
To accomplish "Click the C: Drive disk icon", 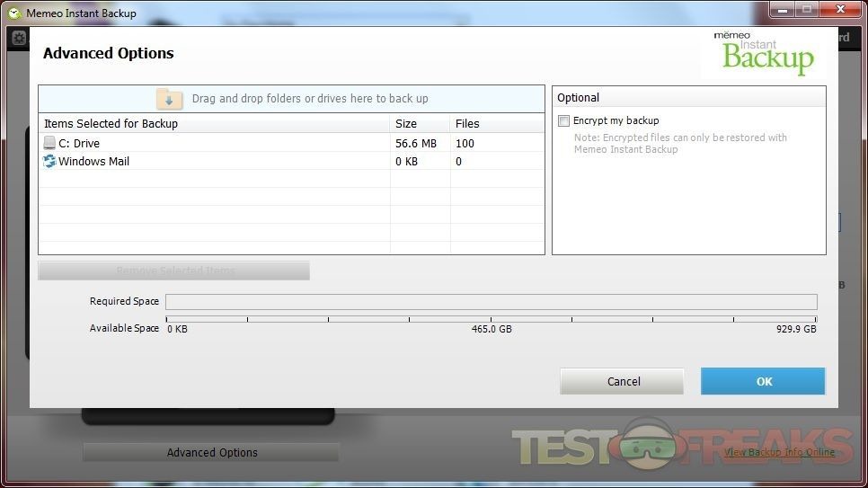I will 49,143.
